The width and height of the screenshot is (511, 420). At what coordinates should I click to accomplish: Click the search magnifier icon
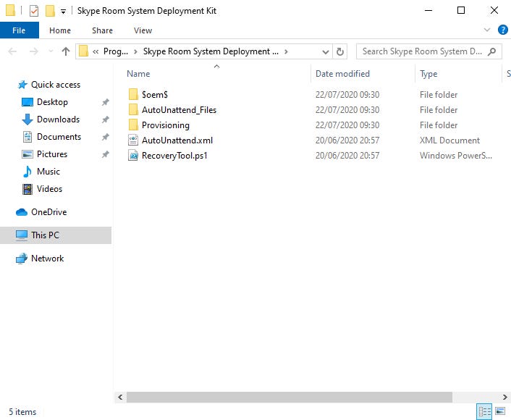[x=492, y=51]
